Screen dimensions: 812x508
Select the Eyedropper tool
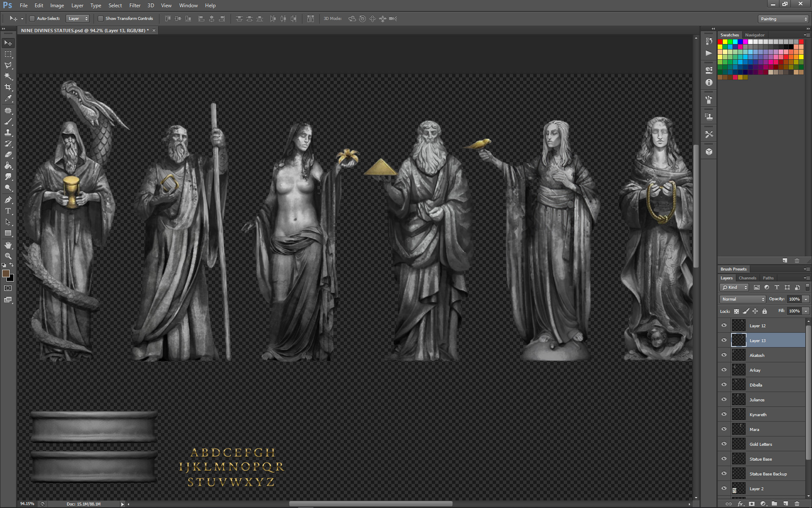click(8, 98)
